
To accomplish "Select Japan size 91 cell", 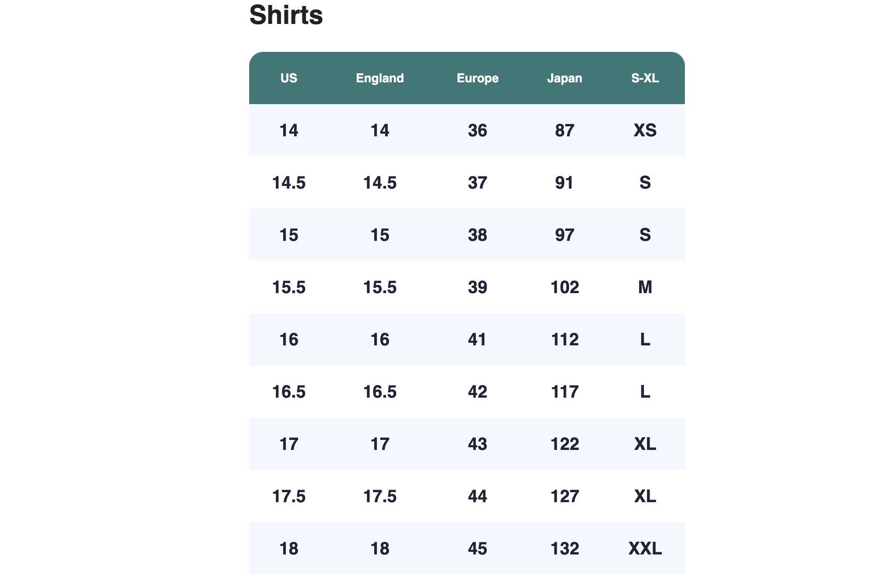I will (565, 182).
